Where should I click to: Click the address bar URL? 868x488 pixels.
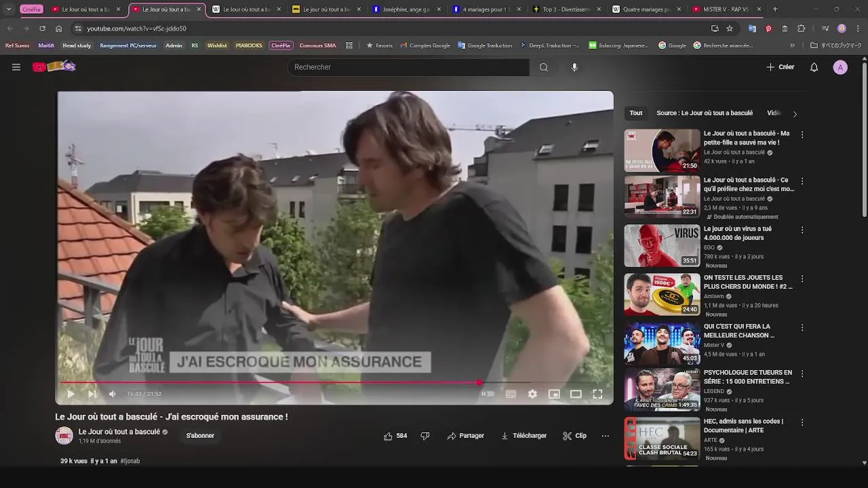[137, 28]
